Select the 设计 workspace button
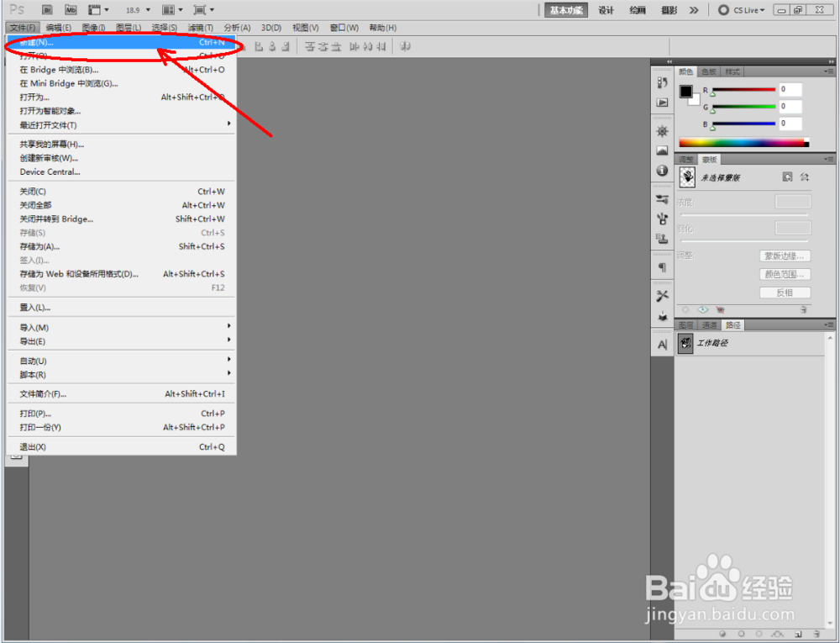 tap(606, 10)
